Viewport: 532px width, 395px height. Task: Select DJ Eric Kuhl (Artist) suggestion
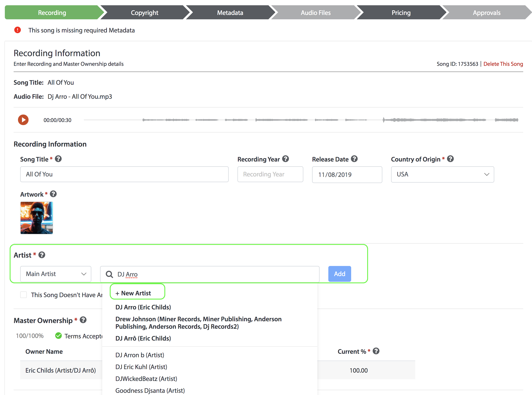coord(141,367)
